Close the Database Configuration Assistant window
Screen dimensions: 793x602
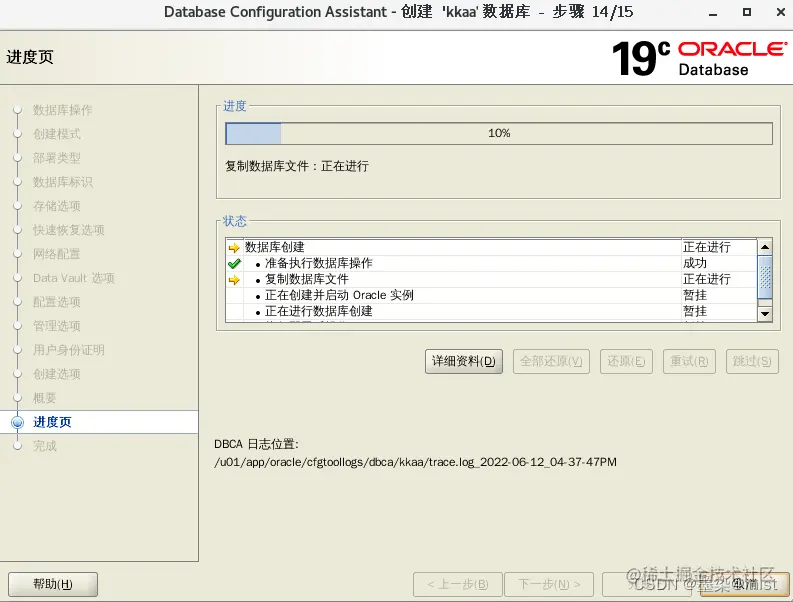coord(780,12)
